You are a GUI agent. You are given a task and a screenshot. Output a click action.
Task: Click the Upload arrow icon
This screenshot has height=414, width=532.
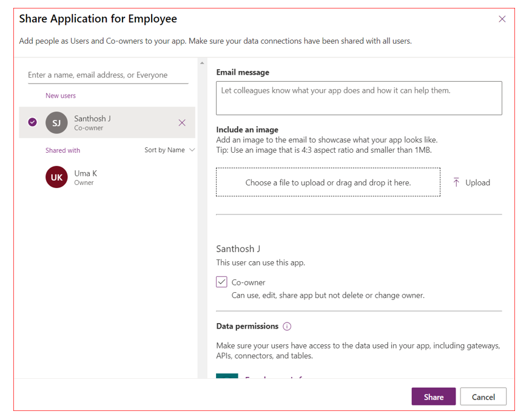pos(456,182)
